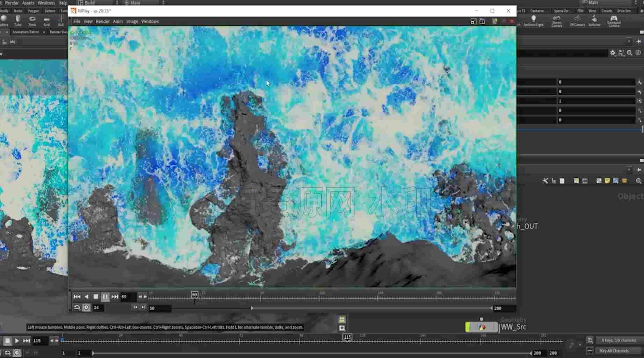The width and height of the screenshot is (644, 358).
Task: Toggle main timeline realtime clock button
Action: pos(17,353)
